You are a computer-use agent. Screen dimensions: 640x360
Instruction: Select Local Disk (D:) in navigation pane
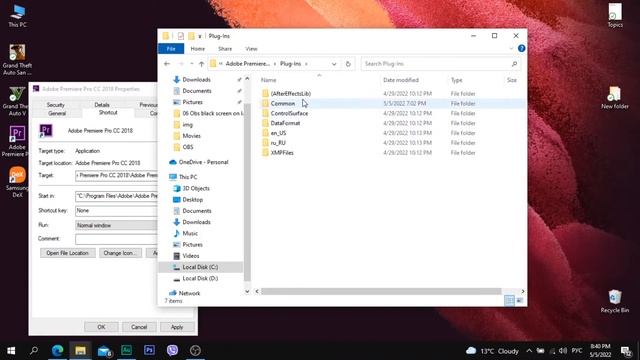[200, 278]
